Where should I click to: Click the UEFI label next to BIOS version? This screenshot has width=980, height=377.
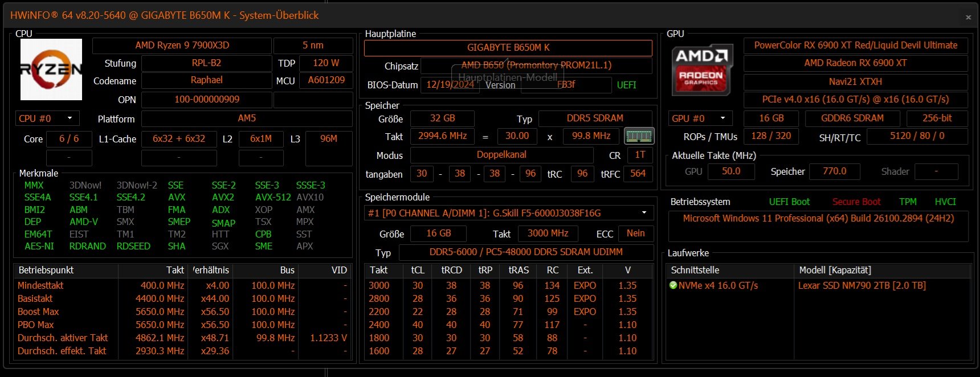click(626, 85)
